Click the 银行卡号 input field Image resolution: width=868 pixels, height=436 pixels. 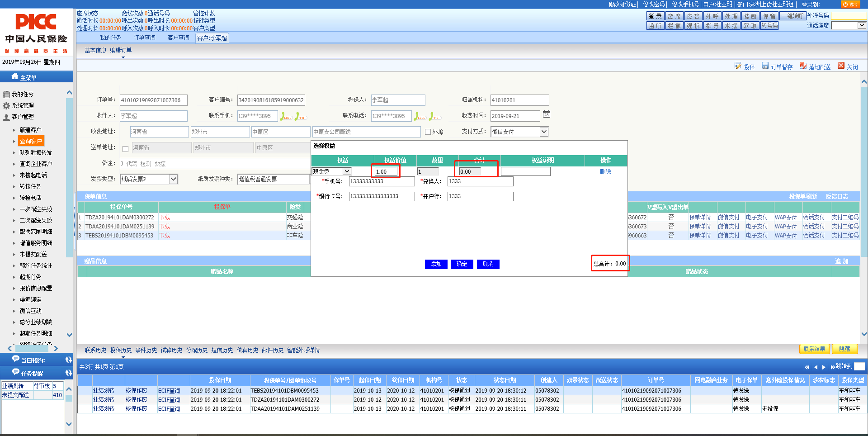point(382,196)
